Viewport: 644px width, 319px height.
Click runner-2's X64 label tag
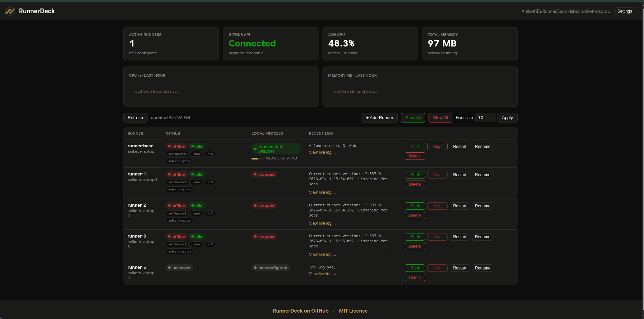(210, 213)
